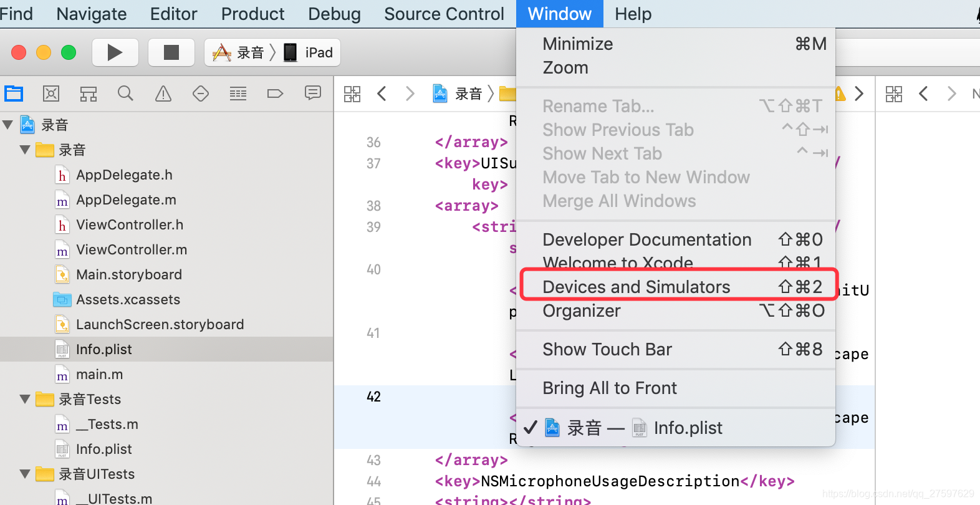Click the related items grid icon in editor

coord(352,94)
